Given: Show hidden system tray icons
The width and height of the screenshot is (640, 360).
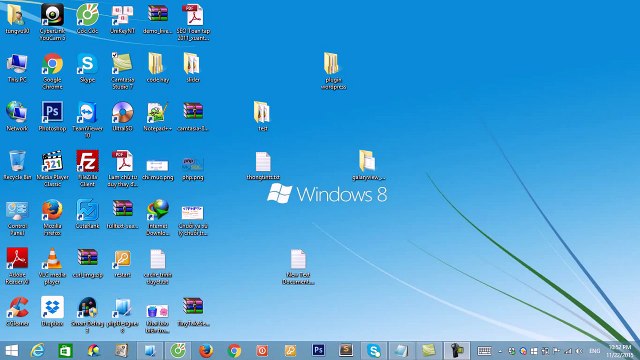Looking at the screenshot, I should (500, 351).
